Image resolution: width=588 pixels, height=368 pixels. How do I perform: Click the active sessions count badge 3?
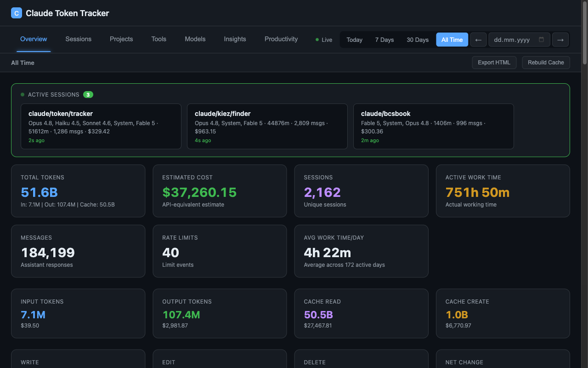(x=88, y=95)
